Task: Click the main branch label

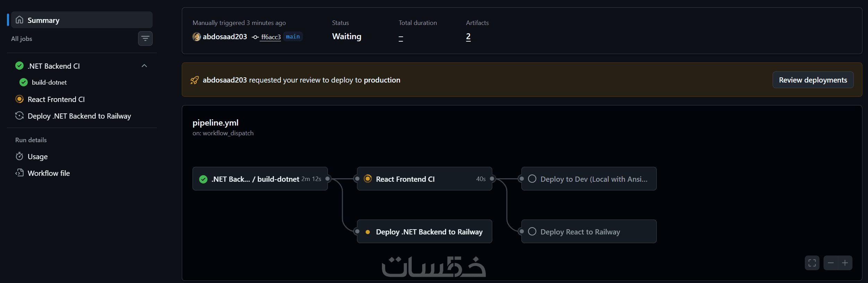Action: click(293, 37)
